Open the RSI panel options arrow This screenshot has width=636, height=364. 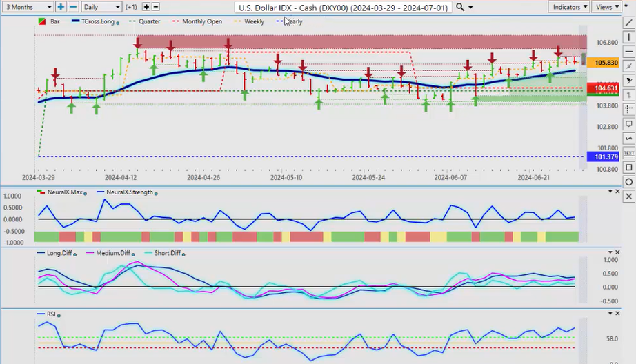coord(610,314)
